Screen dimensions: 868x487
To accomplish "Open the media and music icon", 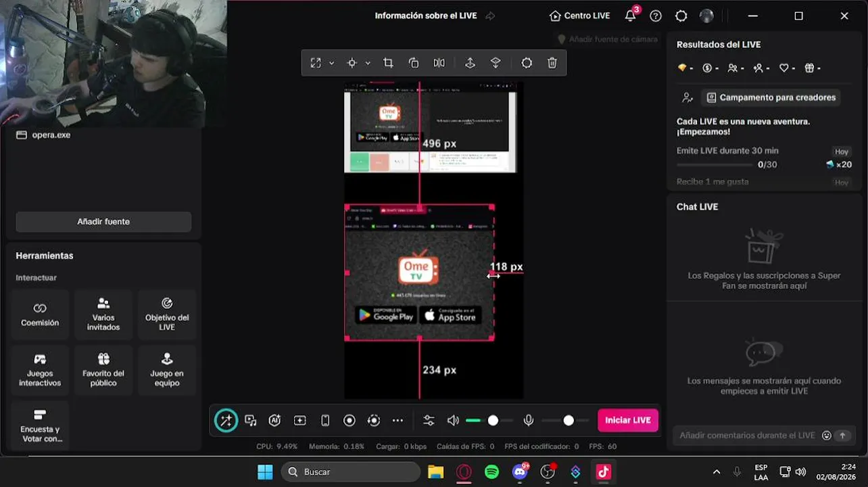I will pos(251,421).
